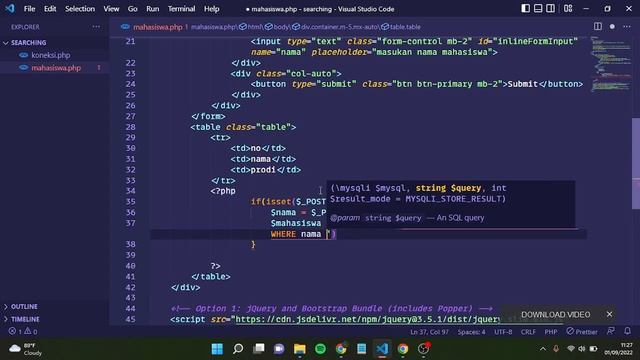Open the blue notes app on taskbar
640x360 pixels.
[x=362, y=349]
